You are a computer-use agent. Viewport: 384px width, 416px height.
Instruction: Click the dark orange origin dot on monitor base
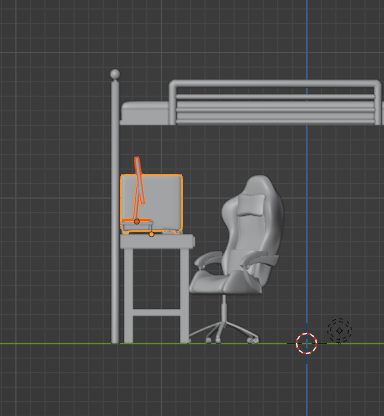click(137, 222)
